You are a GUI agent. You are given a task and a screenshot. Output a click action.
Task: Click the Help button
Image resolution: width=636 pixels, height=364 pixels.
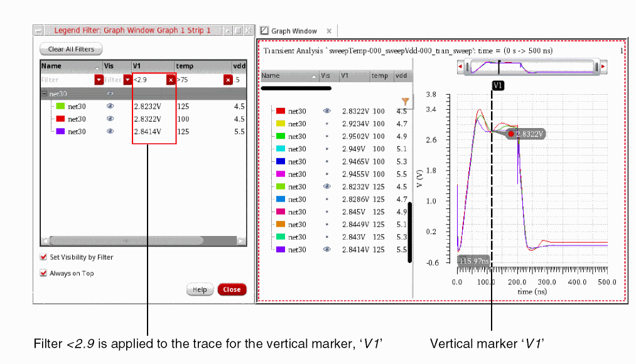[200, 290]
